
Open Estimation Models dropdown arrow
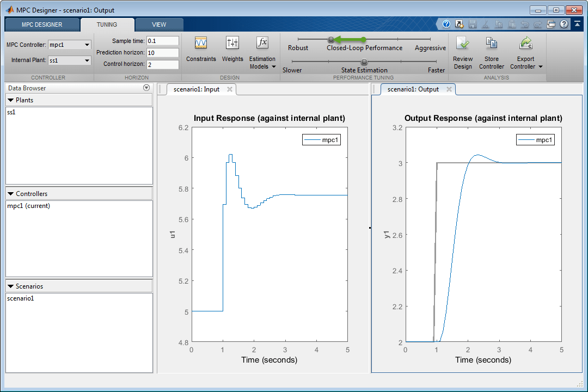click(x=274, y=67)
